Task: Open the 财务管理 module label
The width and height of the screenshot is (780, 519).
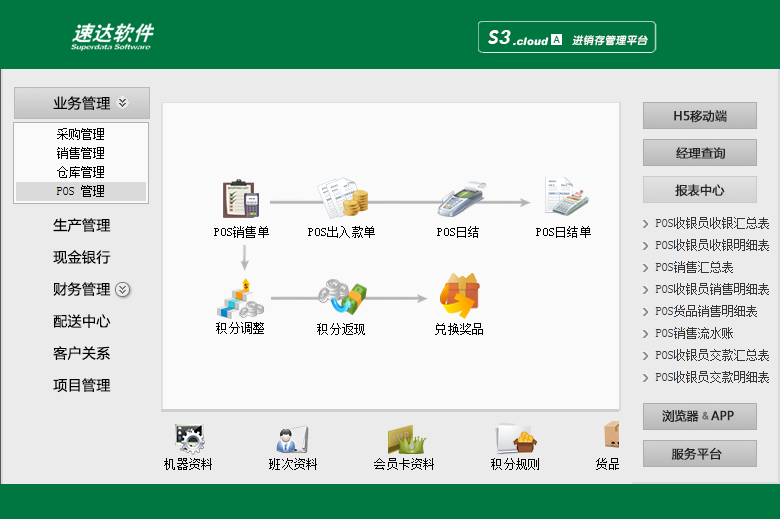Action: pos(82,289)
